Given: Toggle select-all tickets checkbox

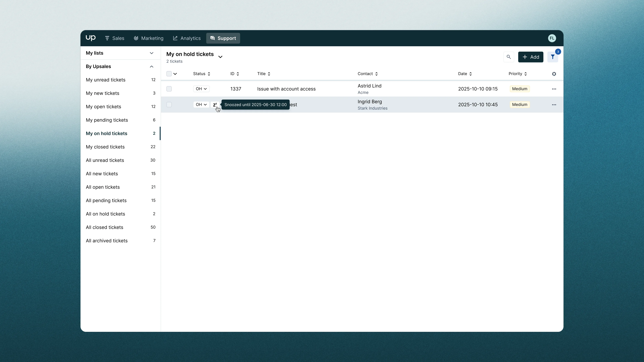Looking at the screenshot, I should coord(169,74).
